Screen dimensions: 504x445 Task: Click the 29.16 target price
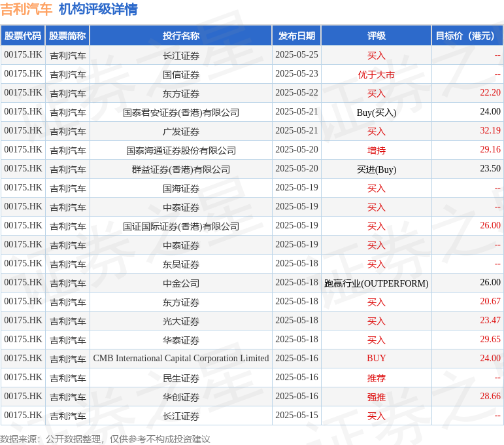tap(490, 150)
